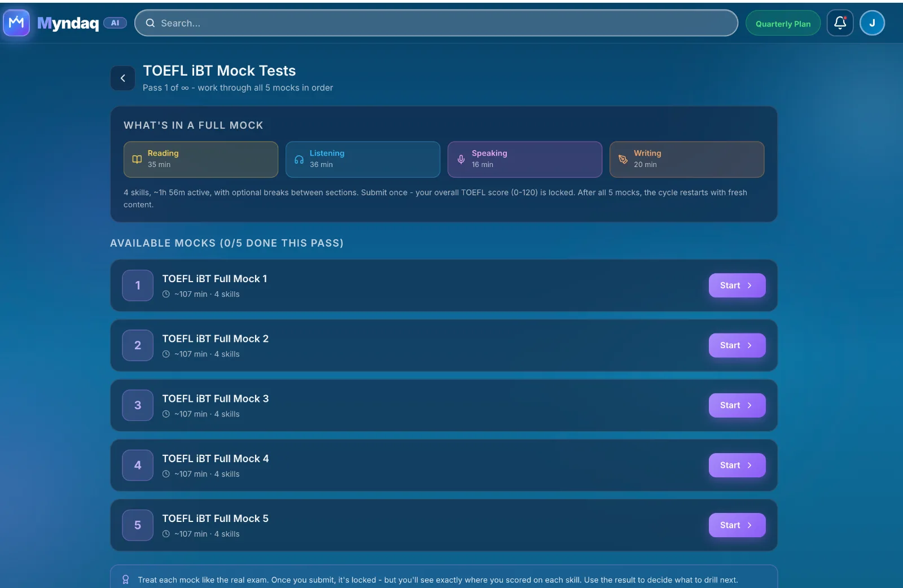Start TOEFL iBT Full Mock 4

(x=737, y=465)
